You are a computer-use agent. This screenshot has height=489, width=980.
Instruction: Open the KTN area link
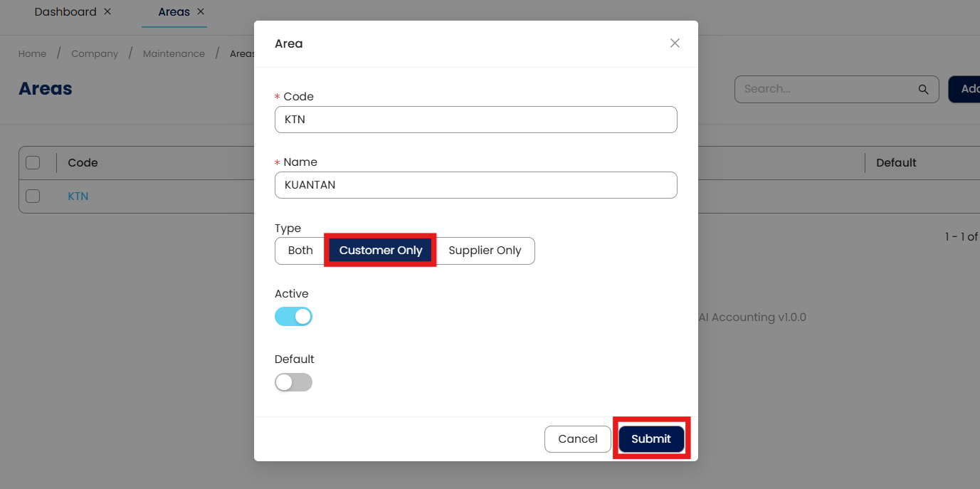point(78,196)
